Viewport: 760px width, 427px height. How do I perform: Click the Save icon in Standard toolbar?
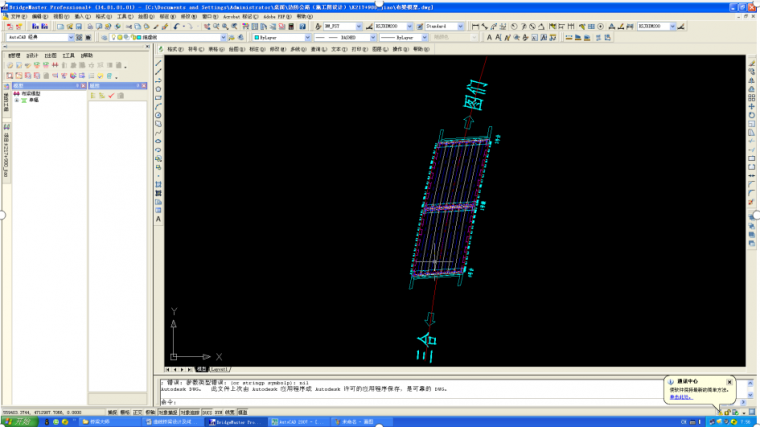tap(79, 26)
